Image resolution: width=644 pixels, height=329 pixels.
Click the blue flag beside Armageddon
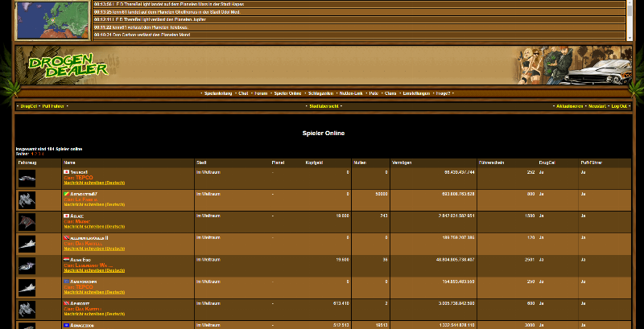[67, 325]
